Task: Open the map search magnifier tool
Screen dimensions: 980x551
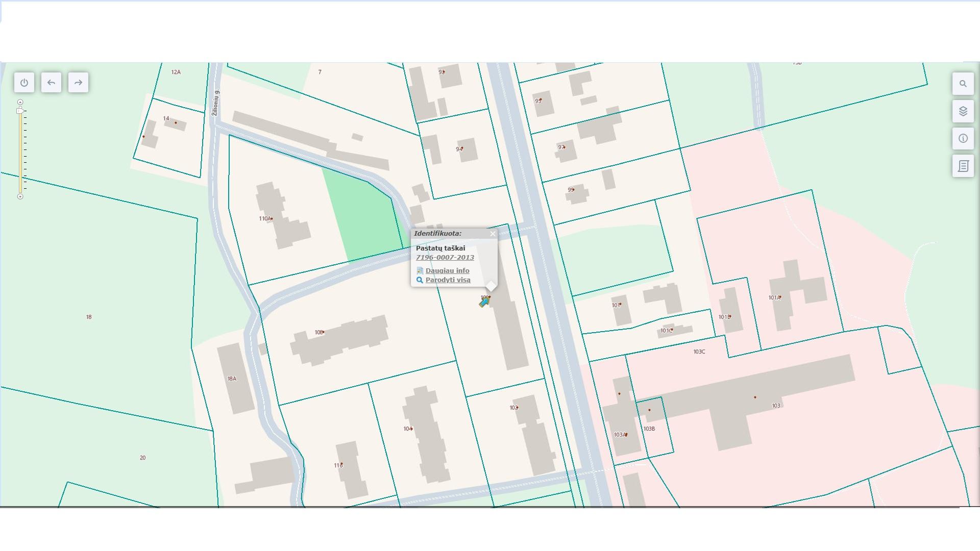Action: click(963, 84)
